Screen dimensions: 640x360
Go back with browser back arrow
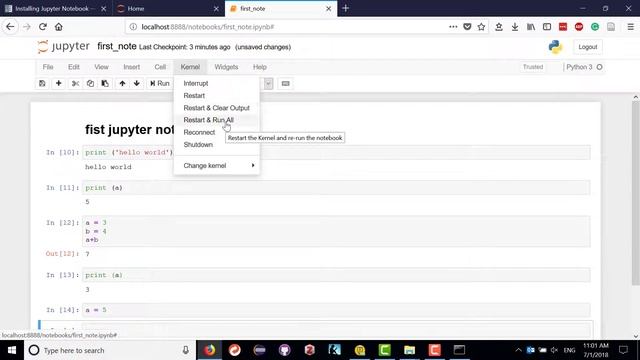(x=10, y=27)
